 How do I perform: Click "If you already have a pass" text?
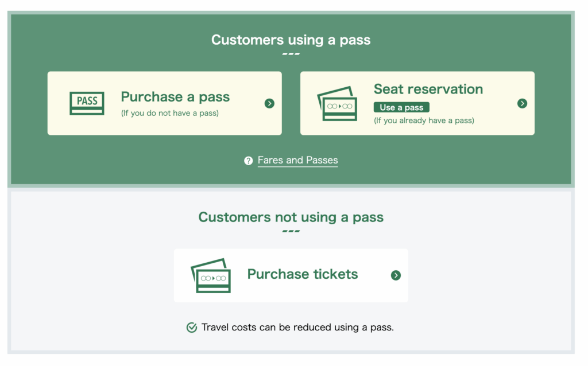coord(424,120)
